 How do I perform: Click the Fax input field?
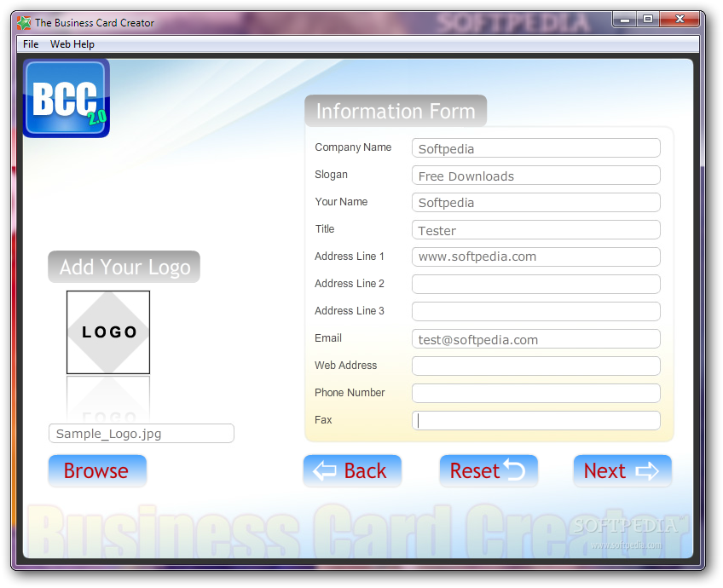[x=535, y=421]
